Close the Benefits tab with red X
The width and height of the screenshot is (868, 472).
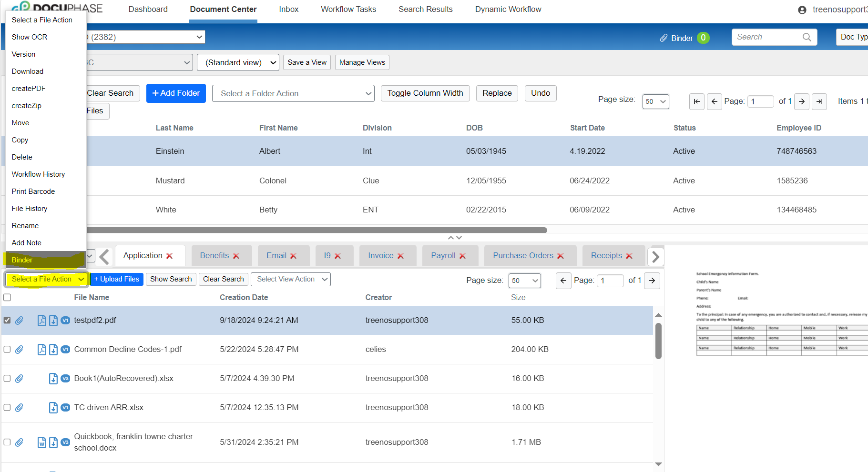236,256
